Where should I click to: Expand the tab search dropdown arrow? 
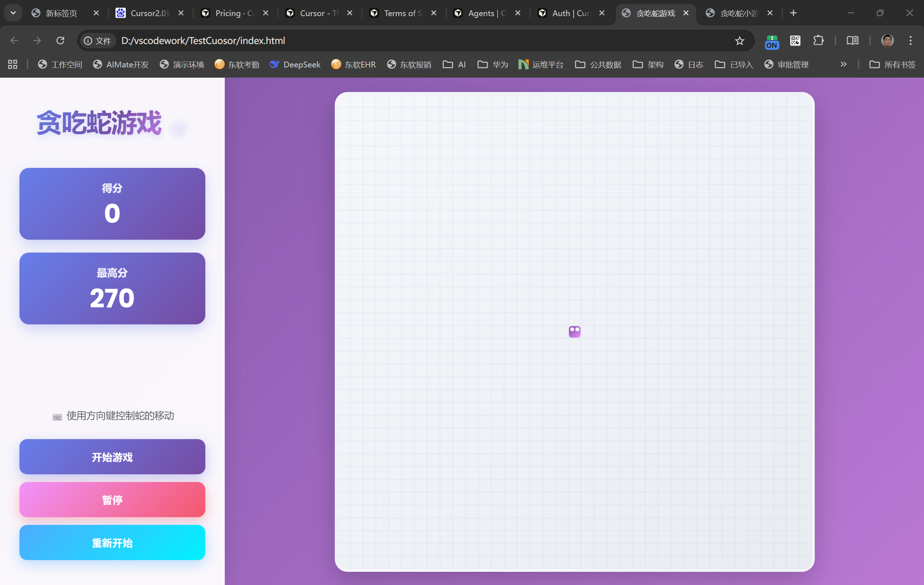coord(13,13)
